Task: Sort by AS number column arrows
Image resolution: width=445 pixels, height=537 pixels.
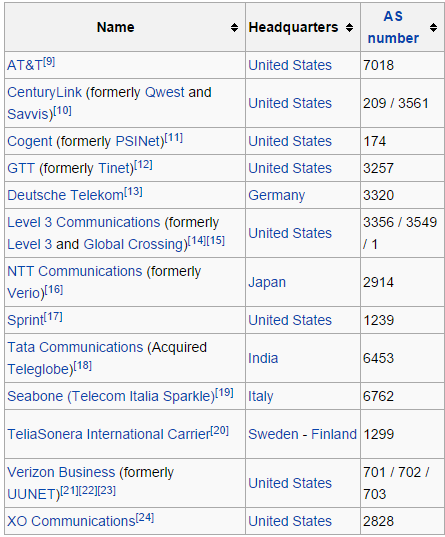Action: point(433,27)
